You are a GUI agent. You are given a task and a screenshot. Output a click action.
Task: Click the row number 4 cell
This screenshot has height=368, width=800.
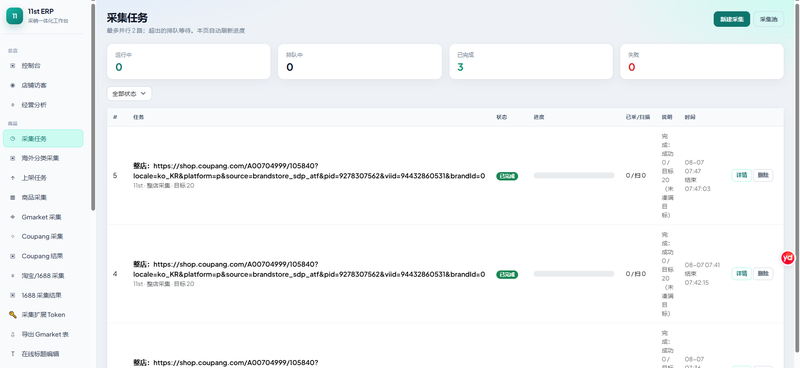tap(115, 274)
